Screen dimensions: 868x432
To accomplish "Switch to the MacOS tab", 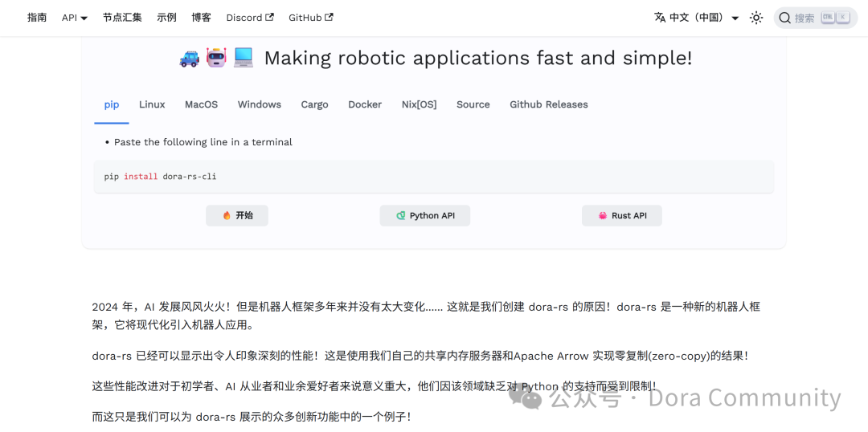I will pos(202,104).
